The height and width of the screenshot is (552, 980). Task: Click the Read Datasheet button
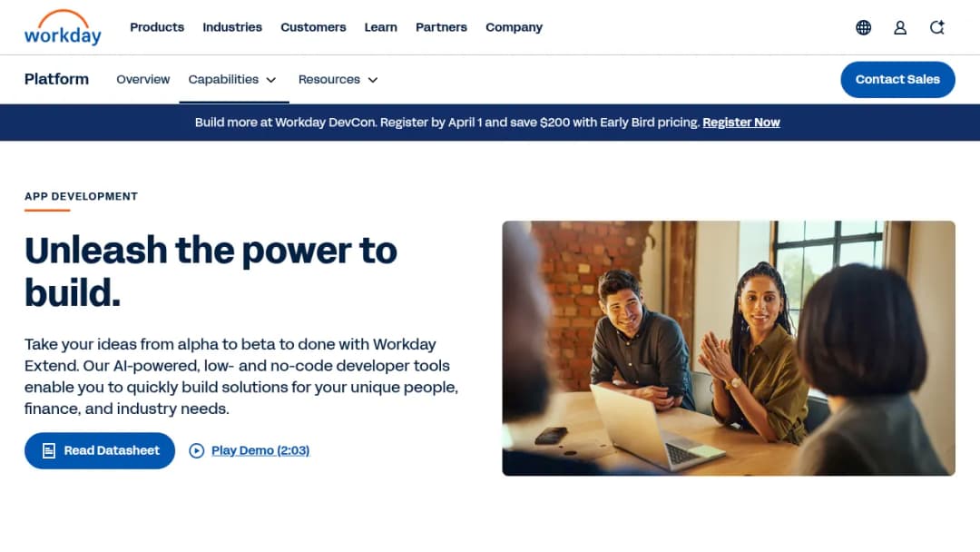(100, 450)
